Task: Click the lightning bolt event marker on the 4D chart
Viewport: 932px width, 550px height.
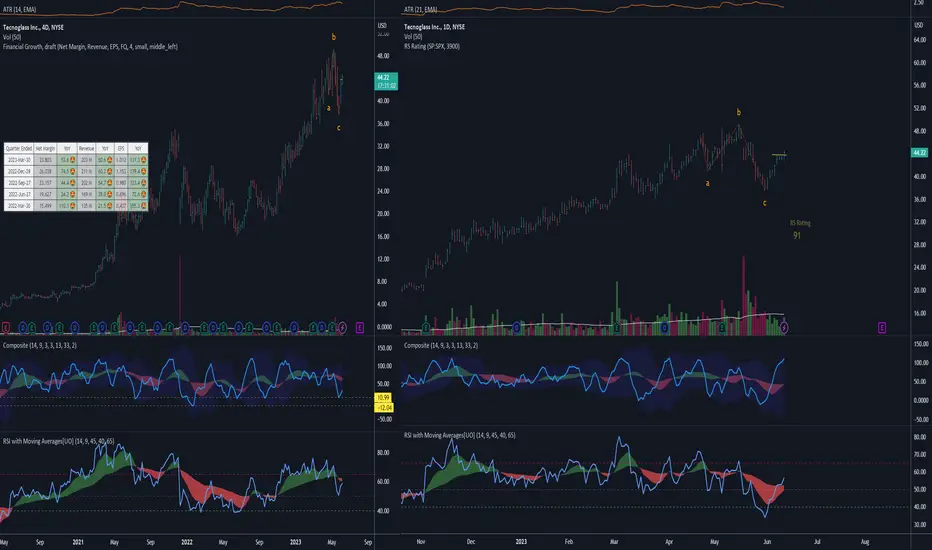Action: [x=342, y=327]
